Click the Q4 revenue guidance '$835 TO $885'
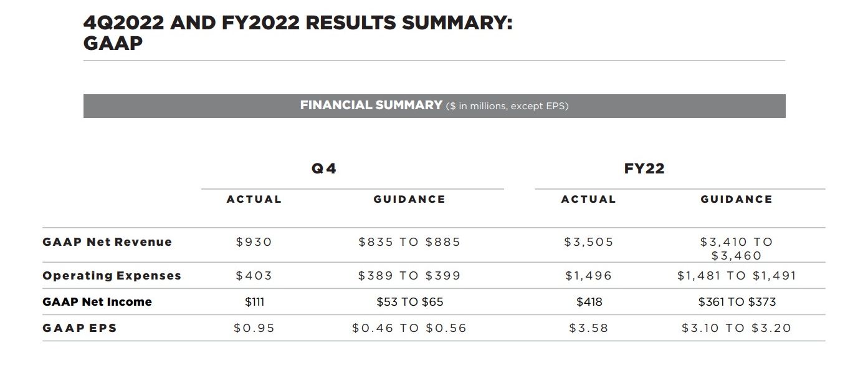 point(409,242)
